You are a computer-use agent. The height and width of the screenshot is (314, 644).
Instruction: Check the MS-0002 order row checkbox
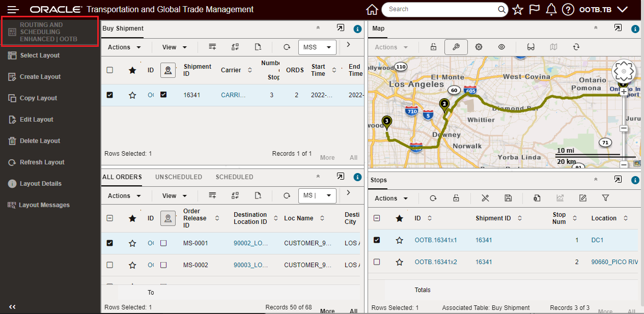coord(109,265)
